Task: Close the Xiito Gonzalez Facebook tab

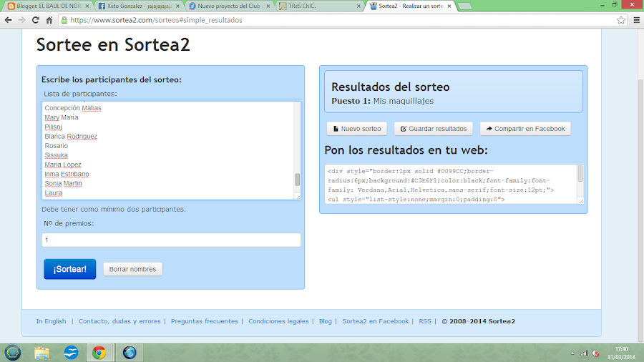Action: click(177, 6)
